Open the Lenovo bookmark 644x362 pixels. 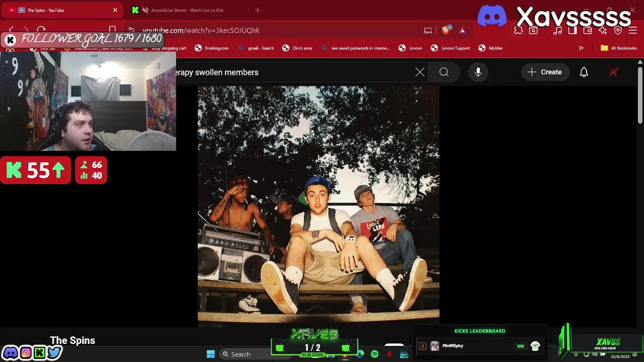point(410,48)
